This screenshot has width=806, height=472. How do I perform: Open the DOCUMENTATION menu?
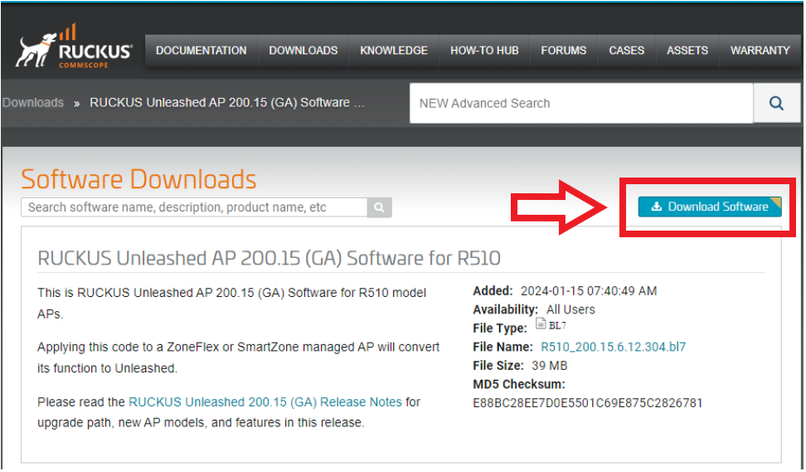tap(201, 51)
